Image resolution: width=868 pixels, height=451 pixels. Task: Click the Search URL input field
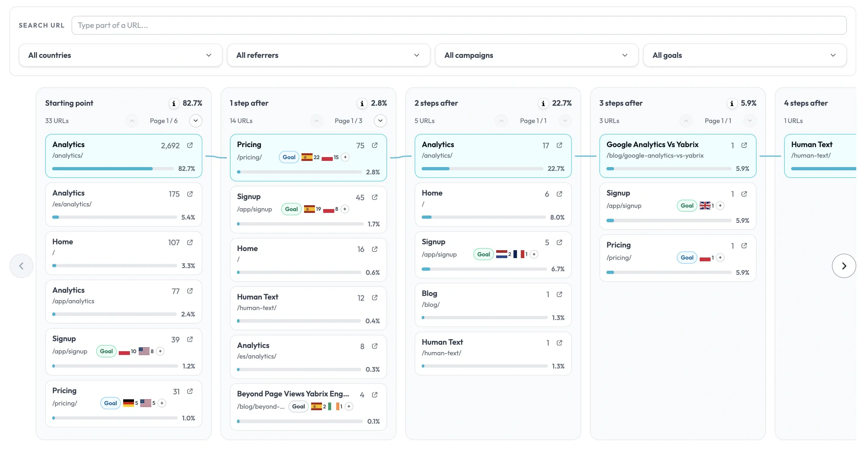coord(459,25)
